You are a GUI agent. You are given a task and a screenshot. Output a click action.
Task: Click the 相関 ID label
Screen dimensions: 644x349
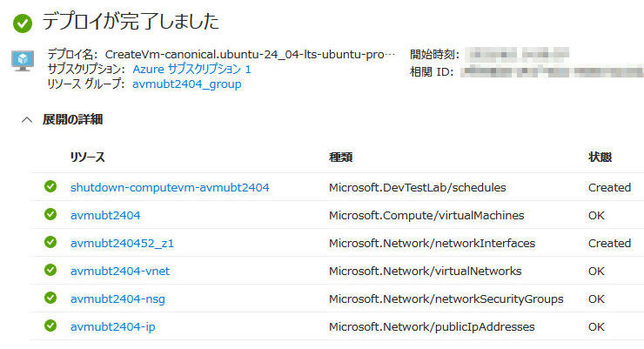432,72
